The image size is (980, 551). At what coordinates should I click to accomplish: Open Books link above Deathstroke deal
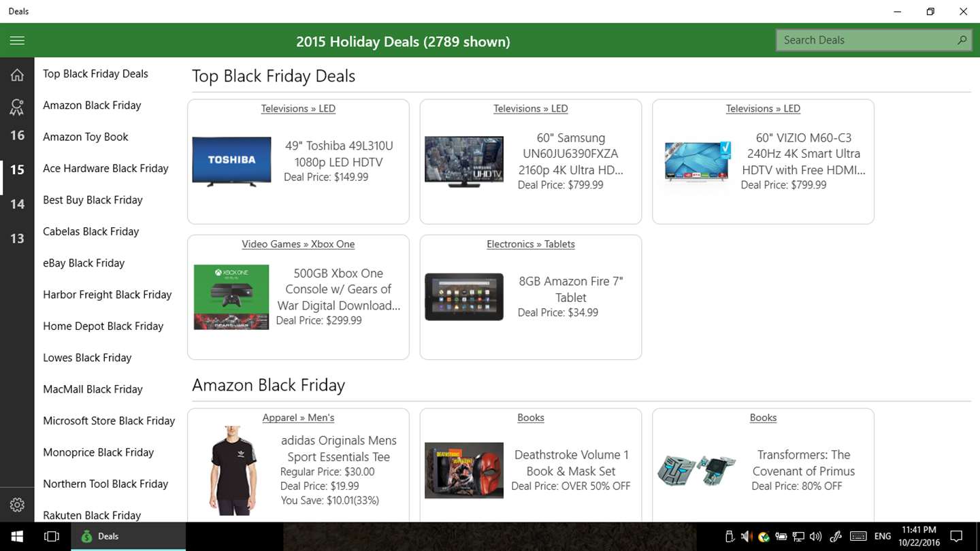pyautogui.click(x=531, y=418)
